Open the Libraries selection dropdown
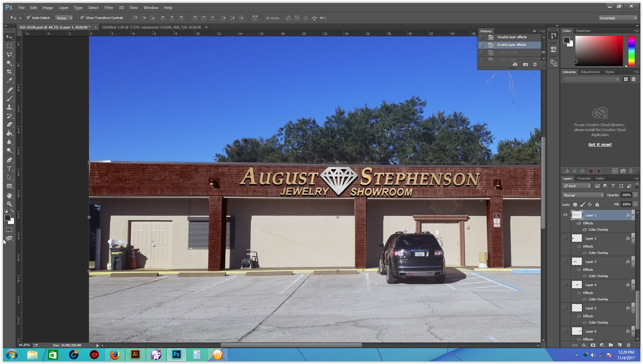The width and height of the screenshot is (643, 364). click(591, 79)
